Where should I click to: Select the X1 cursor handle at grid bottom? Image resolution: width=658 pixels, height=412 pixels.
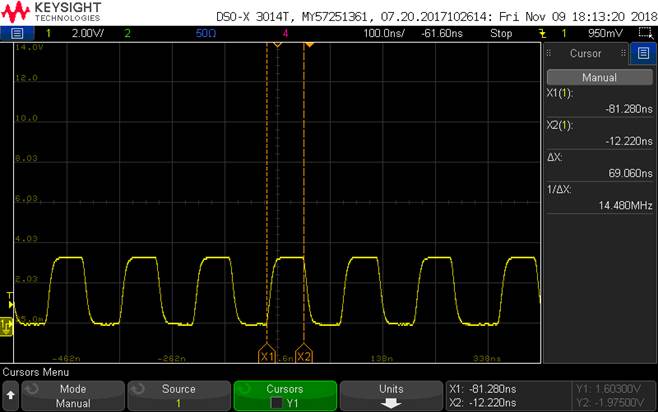pyautogui.click(x=267, y=354)
